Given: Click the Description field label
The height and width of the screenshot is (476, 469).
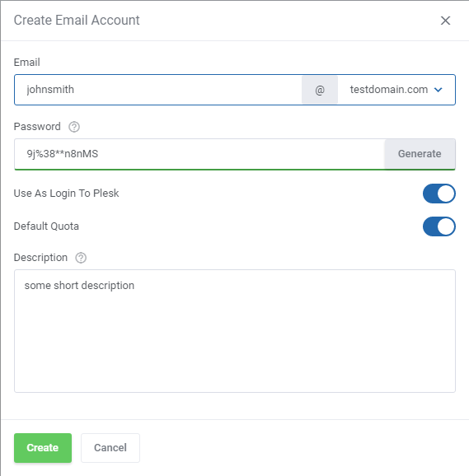Looking at the screenshot, I should click(x=40, y=258).
